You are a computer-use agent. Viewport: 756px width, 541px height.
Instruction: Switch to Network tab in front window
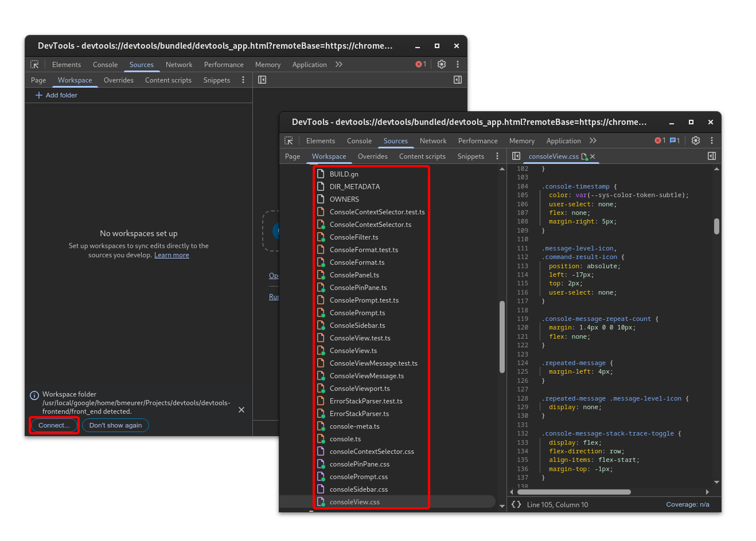[432, 141]
